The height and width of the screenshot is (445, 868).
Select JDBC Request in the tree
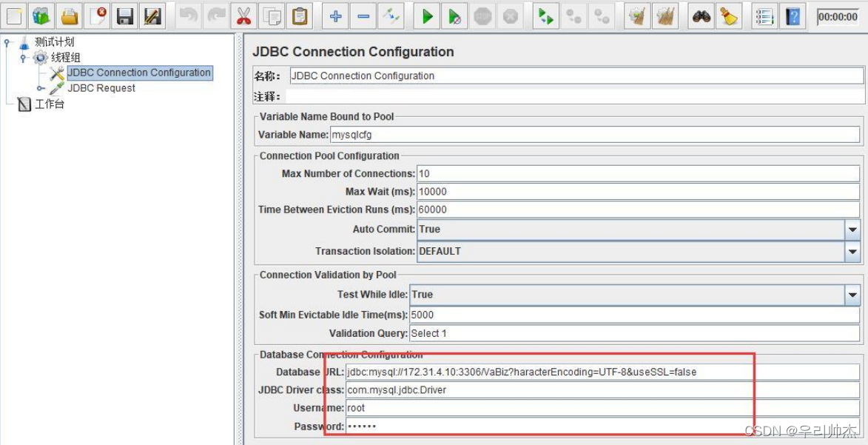click(x=101, y=87)
